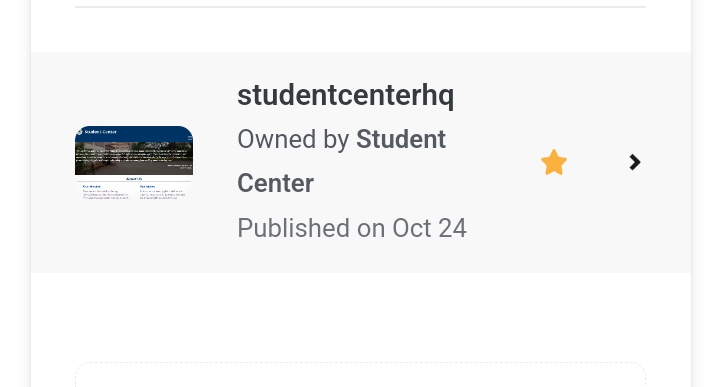This screenshot has height=387, width=720.
Task: Click the dark blue thumbnail header bar
Action: coord(134,133)
